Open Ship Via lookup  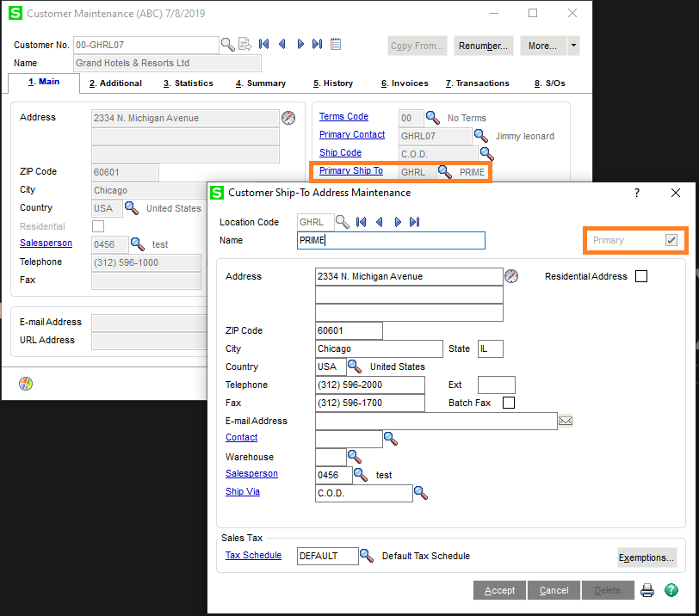click(421, 493)
